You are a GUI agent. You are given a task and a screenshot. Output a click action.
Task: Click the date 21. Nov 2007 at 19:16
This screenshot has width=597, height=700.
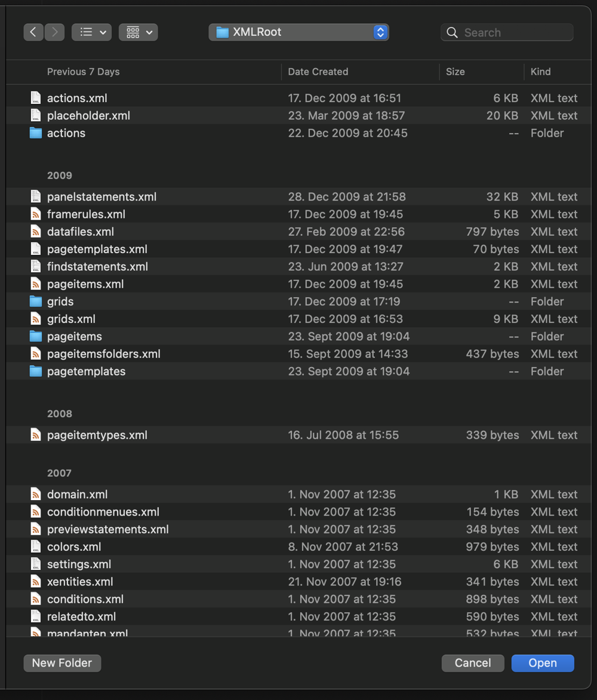(x=344, y=581)
